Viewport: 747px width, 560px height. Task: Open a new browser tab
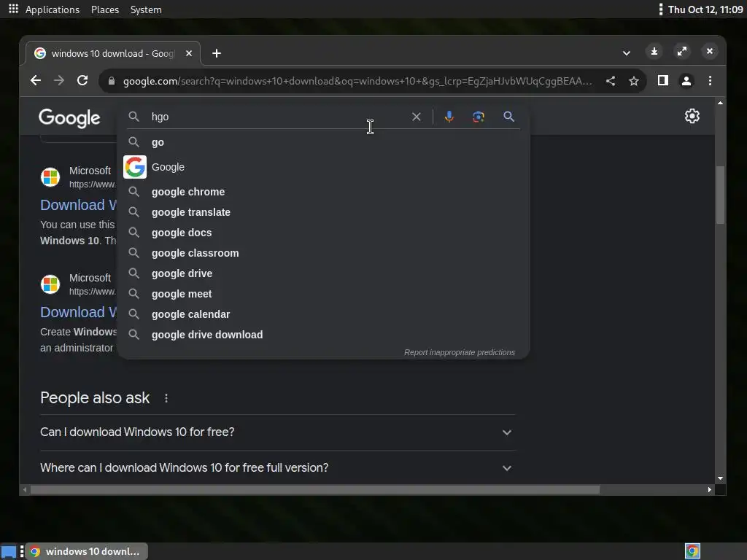(x=216, y=53)
